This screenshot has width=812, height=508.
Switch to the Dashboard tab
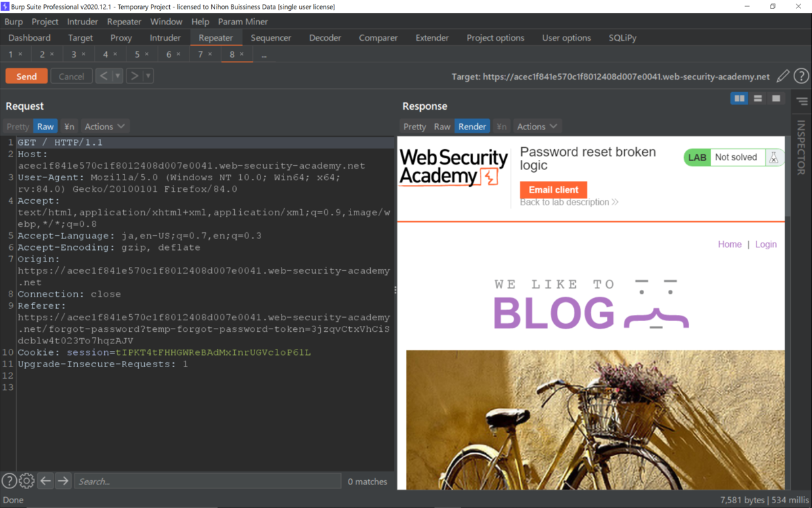click(30, 38)
